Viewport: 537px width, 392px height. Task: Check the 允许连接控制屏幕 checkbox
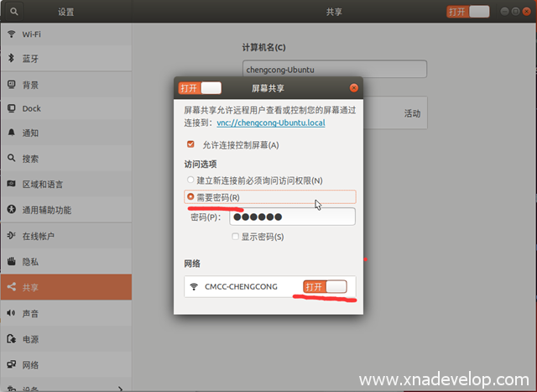click(x=190, y=144)
